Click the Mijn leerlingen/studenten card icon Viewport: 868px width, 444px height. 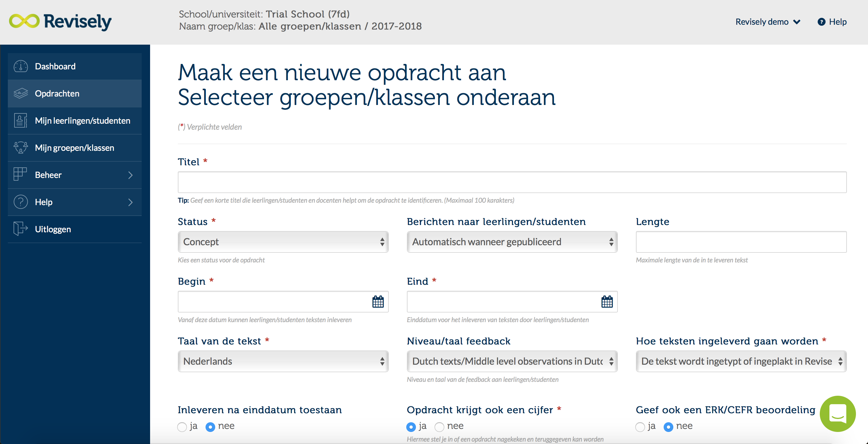(x=20, y=120)
